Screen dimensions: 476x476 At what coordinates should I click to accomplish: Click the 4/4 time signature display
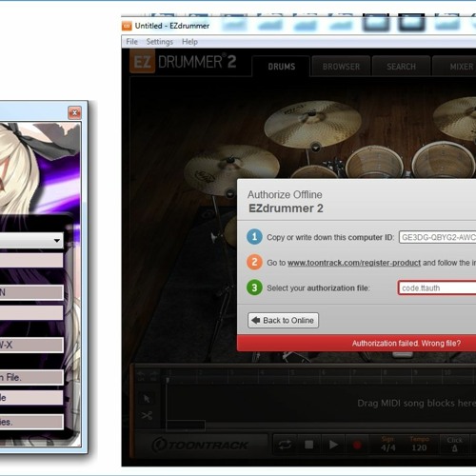[x=388, y=447]
